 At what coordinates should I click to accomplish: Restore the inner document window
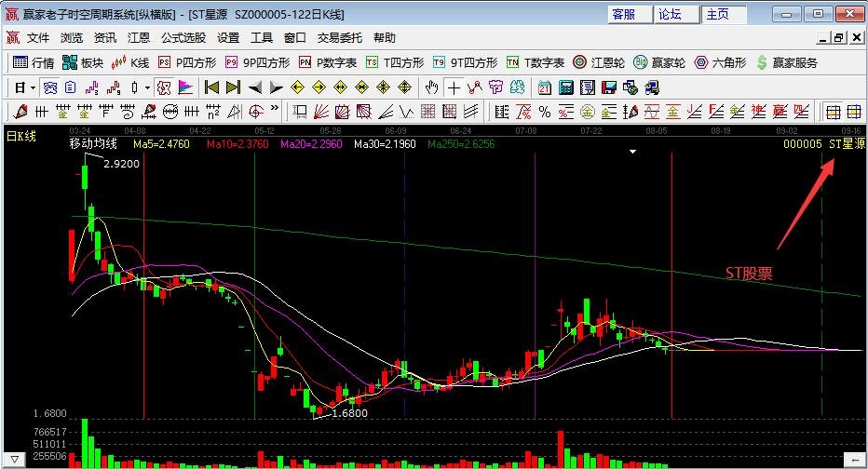coord(839,37)
